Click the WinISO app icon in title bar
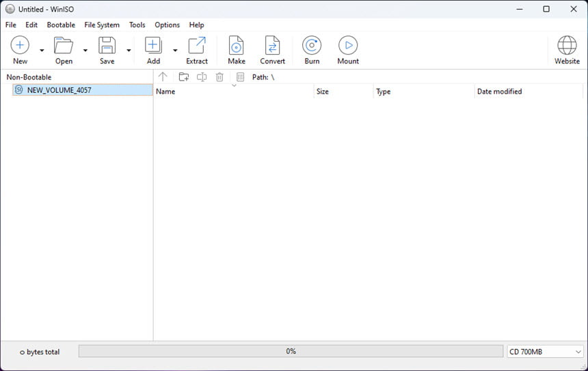The height and width of the screenshot is (371, 588). coord(10,9)
